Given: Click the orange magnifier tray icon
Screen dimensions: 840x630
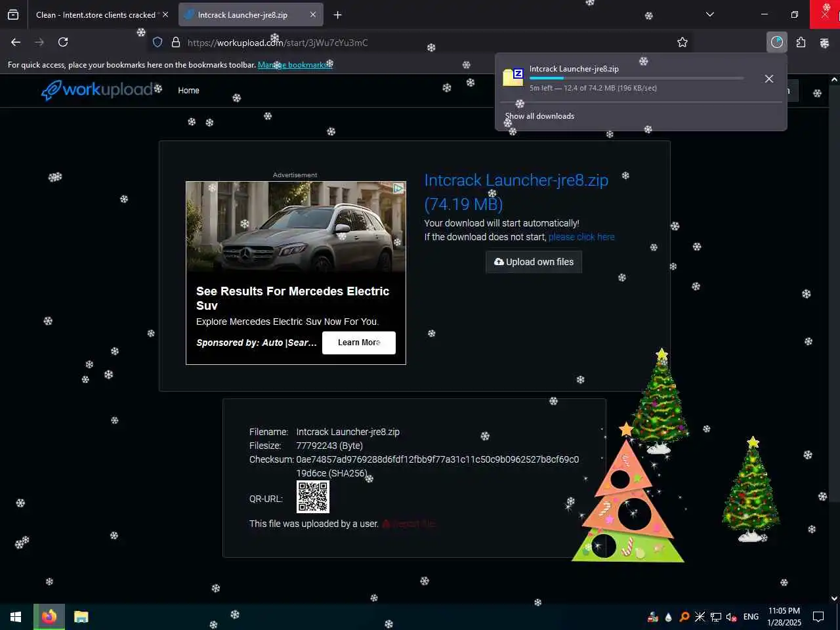Looking at the screenshot, I should pos(684,617).
